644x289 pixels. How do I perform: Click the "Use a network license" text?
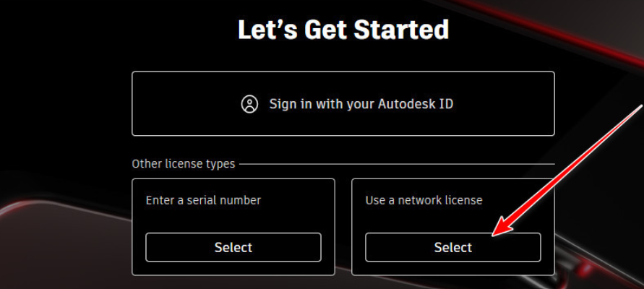pyautogui.click(x=424, y=199)
